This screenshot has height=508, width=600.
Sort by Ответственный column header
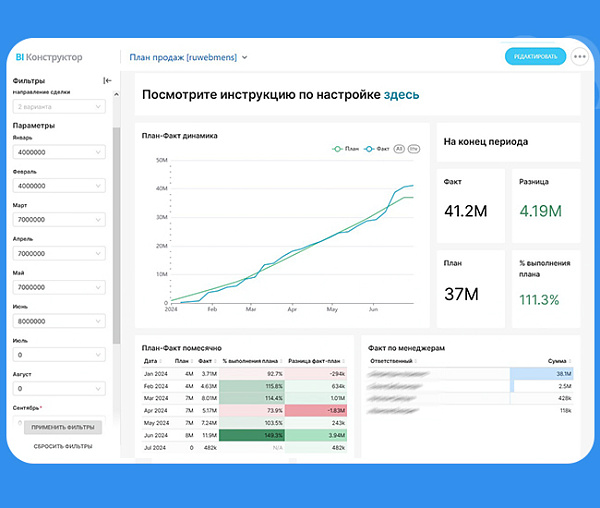pyautogui.click(x=393, y=361)
